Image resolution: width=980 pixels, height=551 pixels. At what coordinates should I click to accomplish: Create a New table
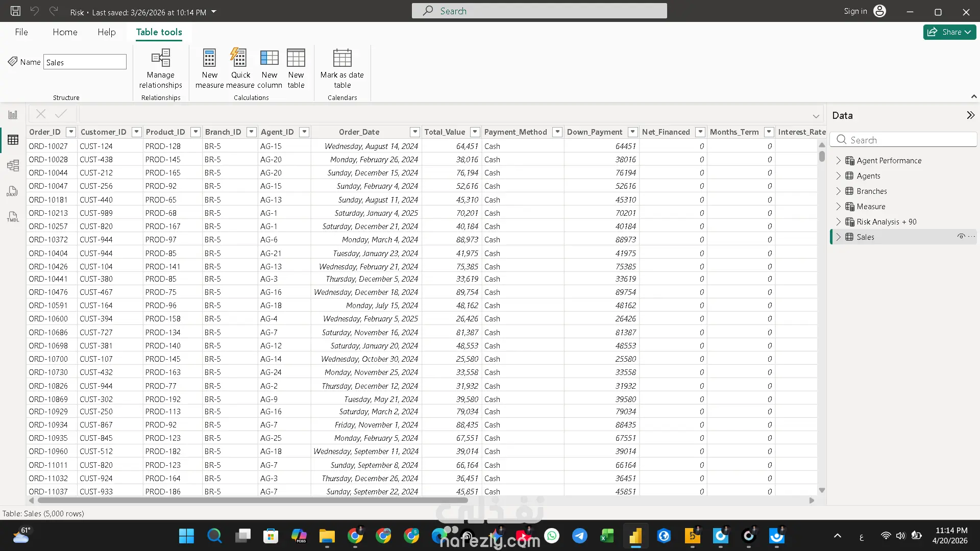(x=296, y=69)
